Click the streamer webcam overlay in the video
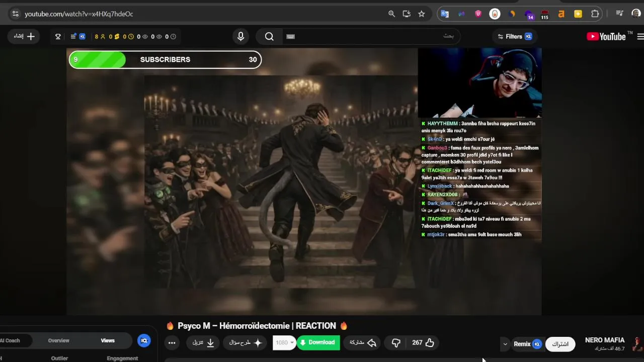The image size is (644, 362). [x=479, y=83]
